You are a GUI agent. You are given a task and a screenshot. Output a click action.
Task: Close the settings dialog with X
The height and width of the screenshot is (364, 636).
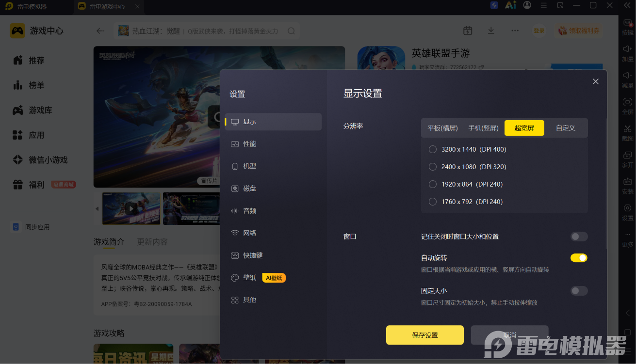pyautogui.click(x=596, y=81)
